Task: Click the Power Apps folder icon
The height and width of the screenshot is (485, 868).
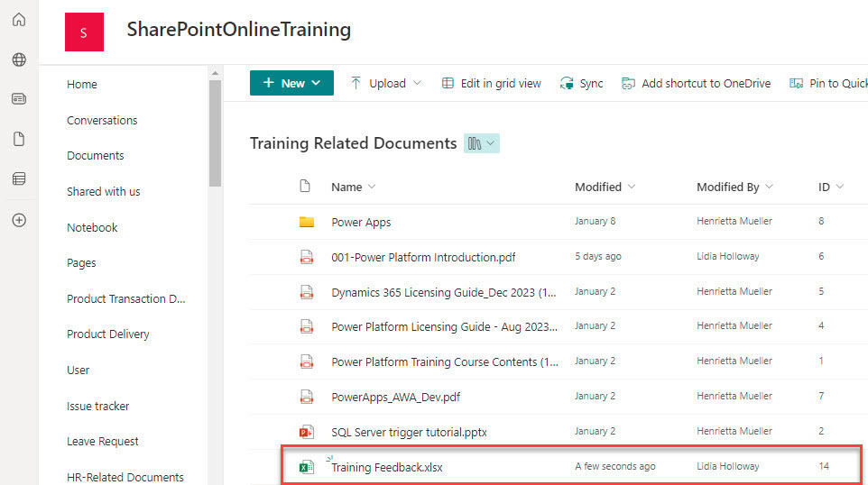Action: [x=306, y=222]
